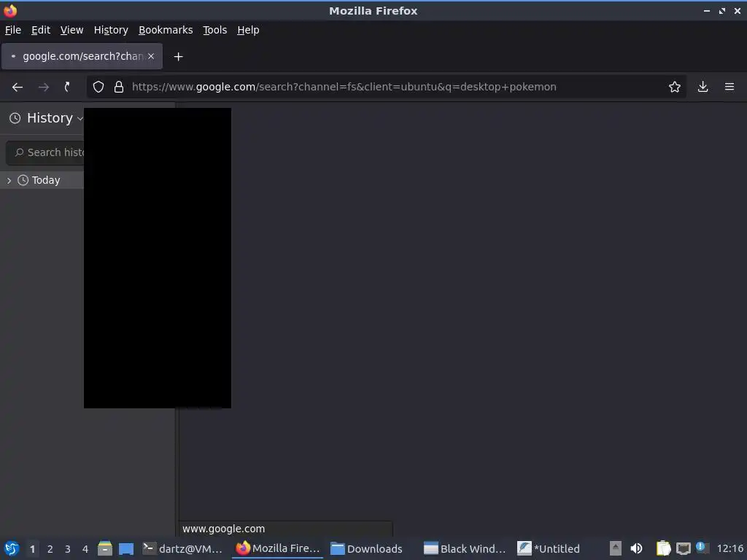Screen dimensions: 747x560
Task: Open the Bookmarks menu
Action: 166,30
